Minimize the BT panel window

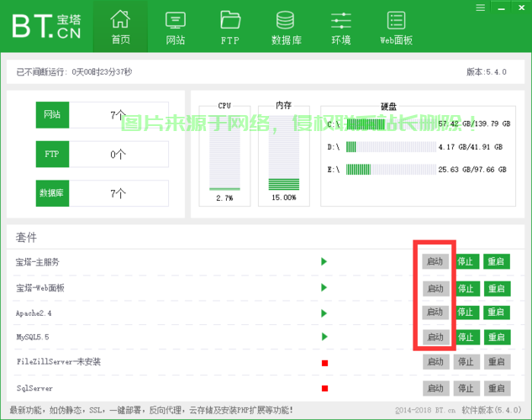click(x=501, y=8)
